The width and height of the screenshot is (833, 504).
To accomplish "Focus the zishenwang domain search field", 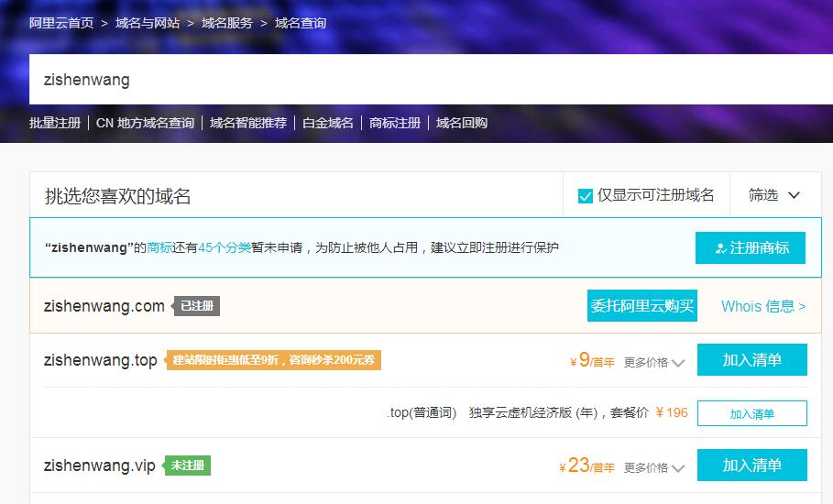I will [431, 79].
